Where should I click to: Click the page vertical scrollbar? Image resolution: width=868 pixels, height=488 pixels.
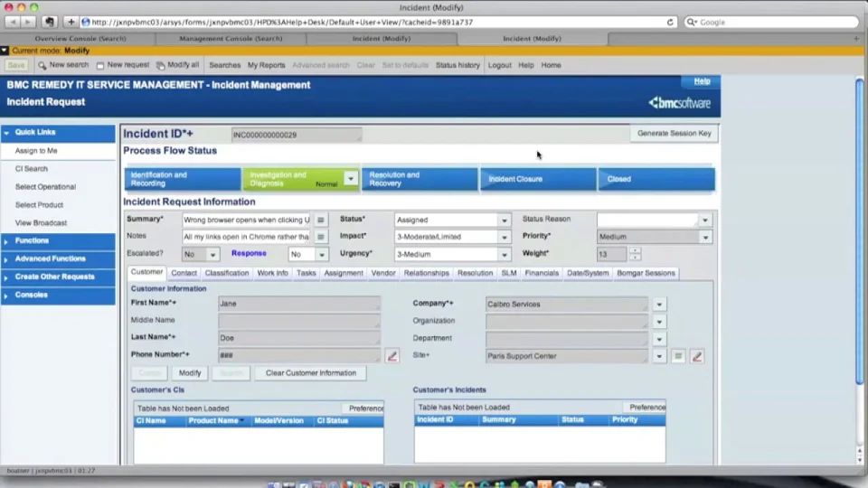click(859, 232)
